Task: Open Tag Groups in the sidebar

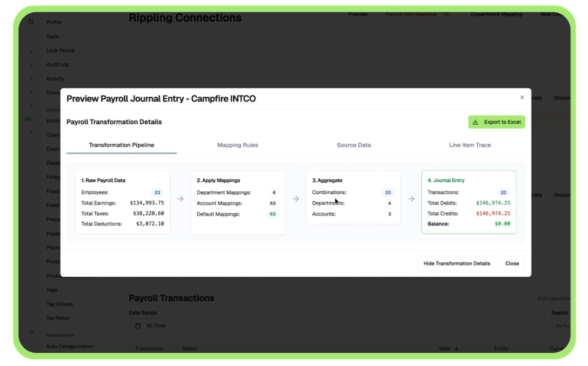Action: (x=60, y=304)
